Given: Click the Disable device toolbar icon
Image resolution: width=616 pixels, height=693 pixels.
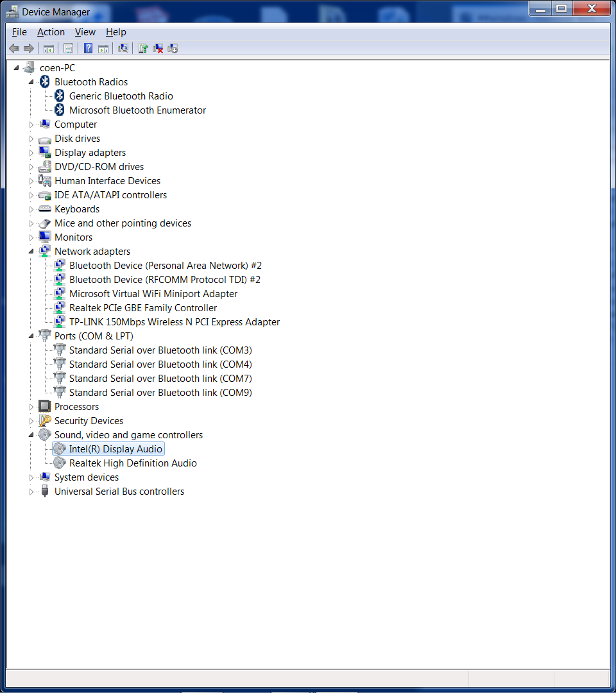Looking at the screenshot, I should (x=173, y=49).
